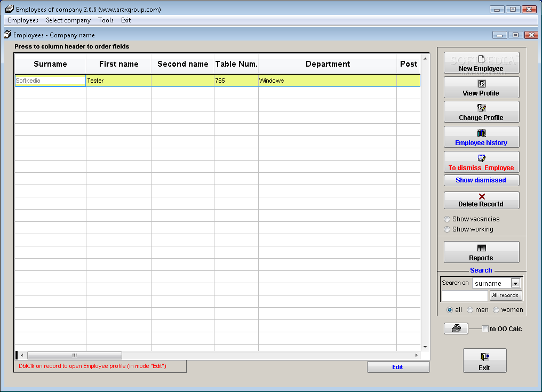The image size is (542, 392).
Task: Sort by Post column header
Action: tap(409, 64)
